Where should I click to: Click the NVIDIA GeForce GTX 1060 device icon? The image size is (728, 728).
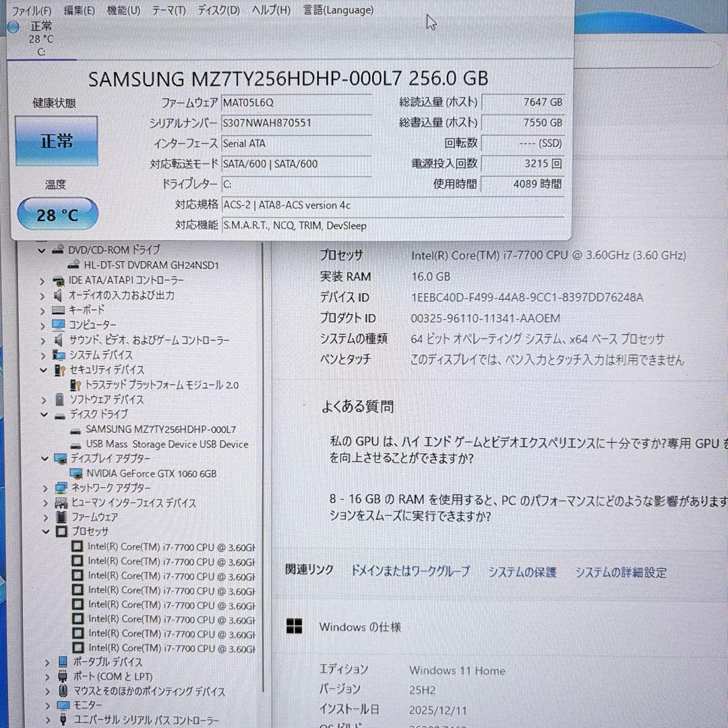(x=76, y=473)
